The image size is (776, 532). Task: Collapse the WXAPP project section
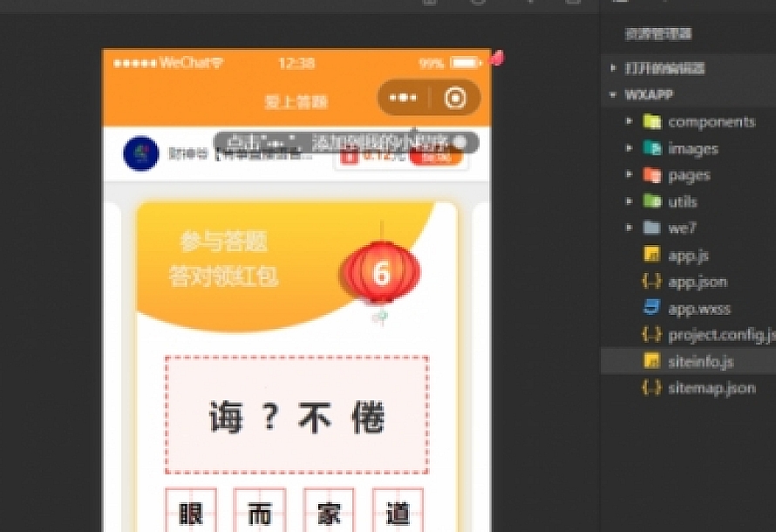point(614,94)
